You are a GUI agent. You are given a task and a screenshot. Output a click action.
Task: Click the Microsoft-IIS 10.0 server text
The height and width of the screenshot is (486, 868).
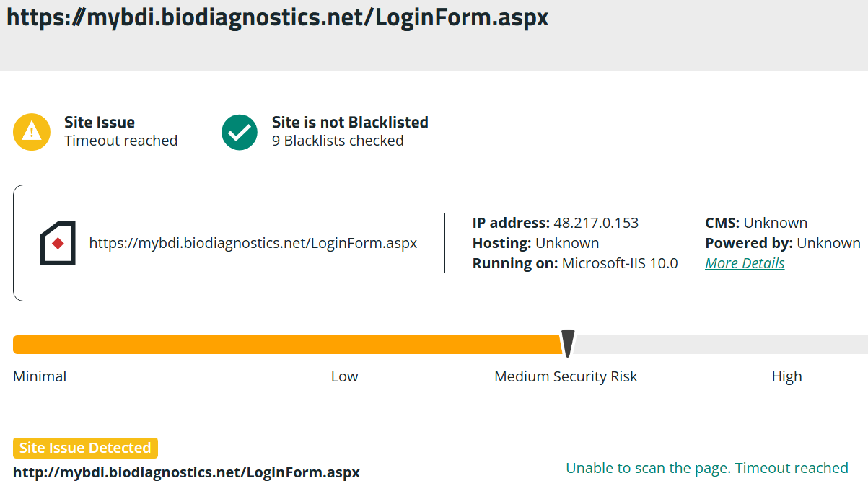[620, 263]
